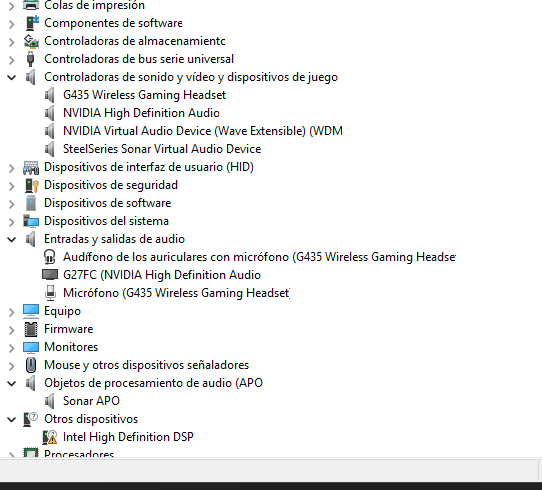Expand the Equipo category
The width and height of the screenshot is (542, 490).
click(x=11, y=312)
